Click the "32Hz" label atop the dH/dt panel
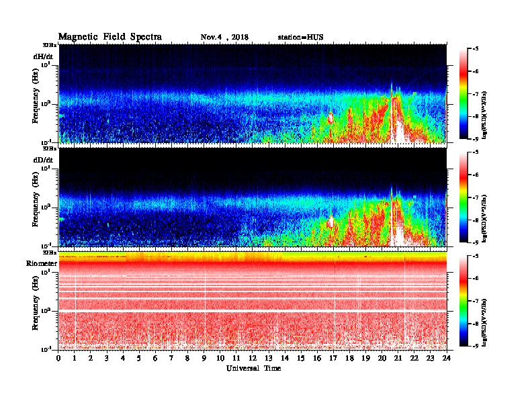 [50, 45]
